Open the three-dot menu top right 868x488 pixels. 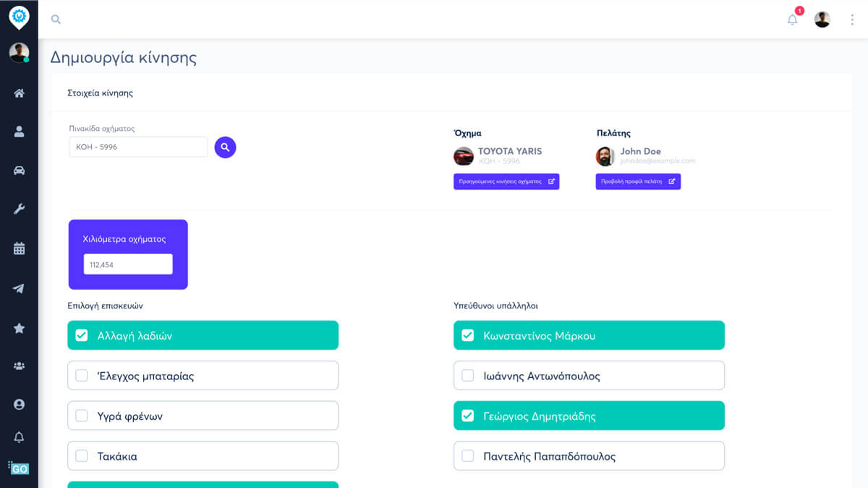pyautogui.click(x=852, y=19)
